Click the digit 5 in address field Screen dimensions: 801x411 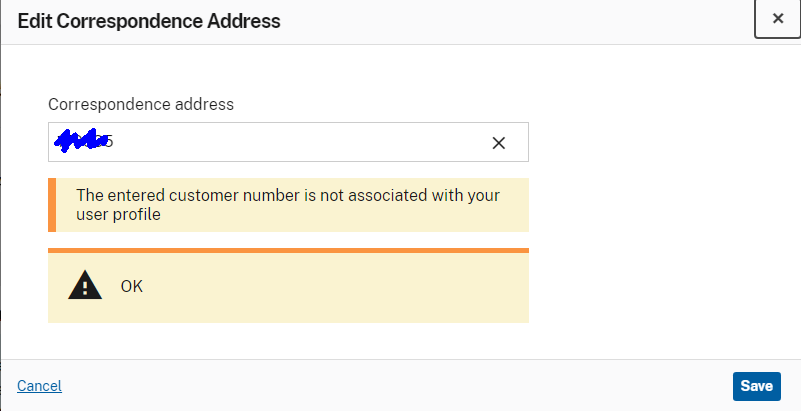pos(109,143)
